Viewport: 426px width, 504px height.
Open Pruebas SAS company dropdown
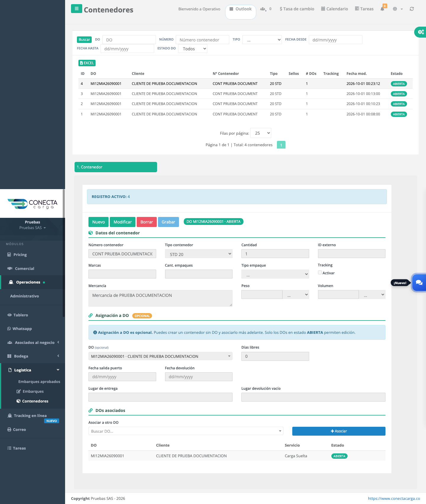point(33,228)
